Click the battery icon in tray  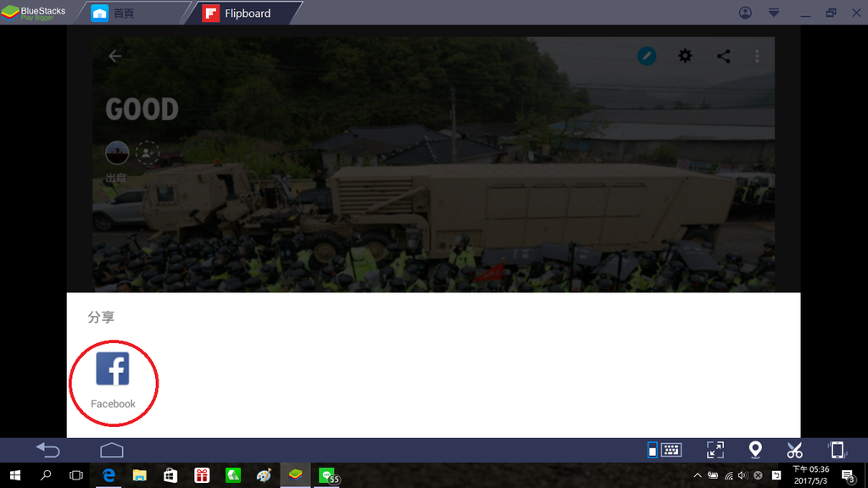click(713, 475)
